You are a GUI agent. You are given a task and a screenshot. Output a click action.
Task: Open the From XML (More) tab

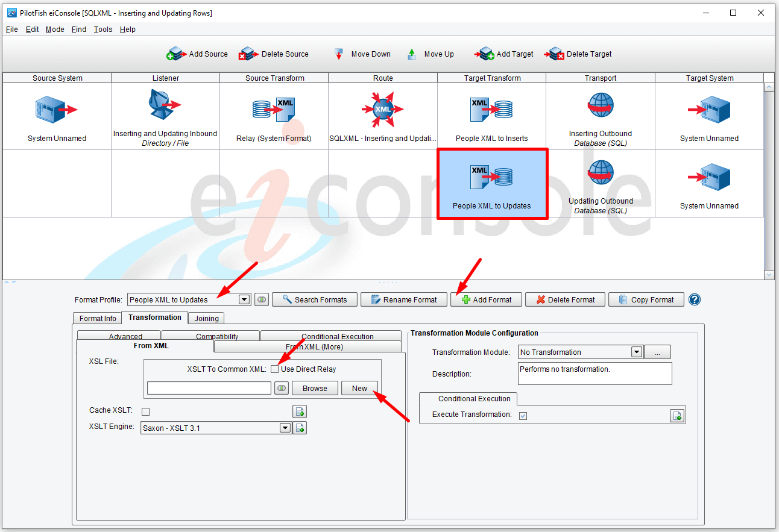point(307,346)
